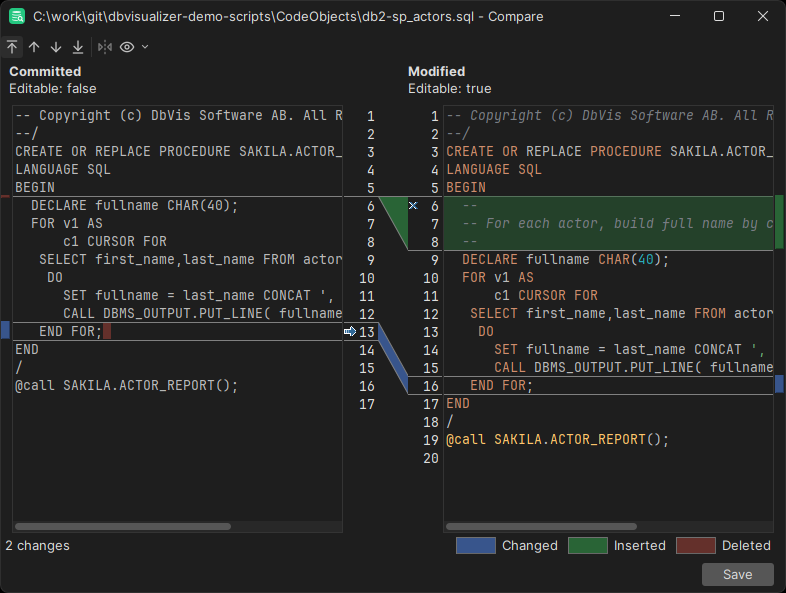Screen dimensions: 786x593
Task: Apply change using arrow at line 13
Action: [x=350, y=331]
